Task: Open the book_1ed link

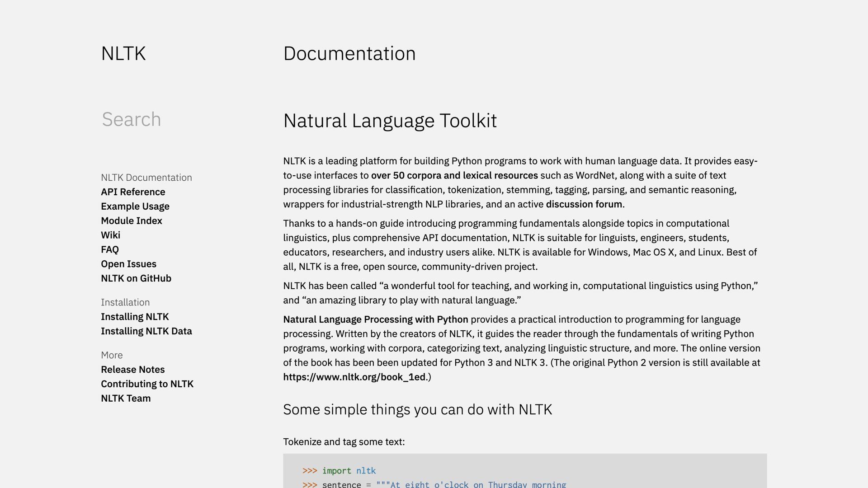Action: click(x=355, y=376)
